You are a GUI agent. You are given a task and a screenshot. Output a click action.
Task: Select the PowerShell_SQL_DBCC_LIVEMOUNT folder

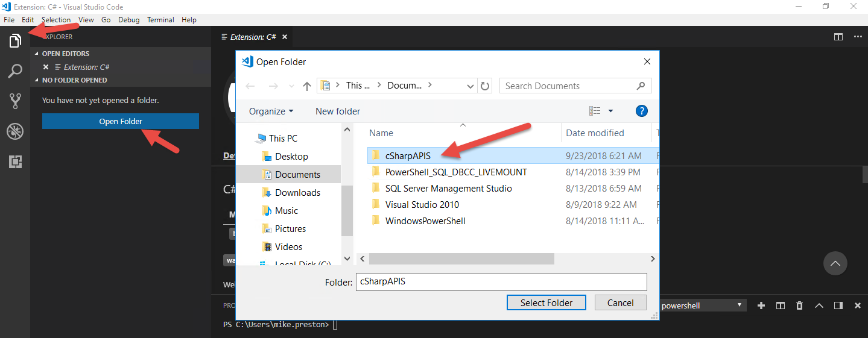[x=456, y=172]
